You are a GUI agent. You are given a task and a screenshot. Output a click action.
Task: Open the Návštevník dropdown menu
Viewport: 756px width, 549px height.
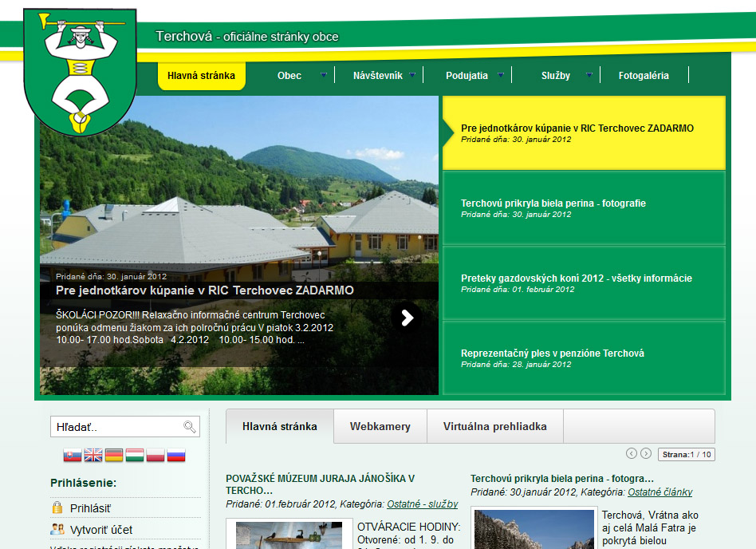click(378, 76)
